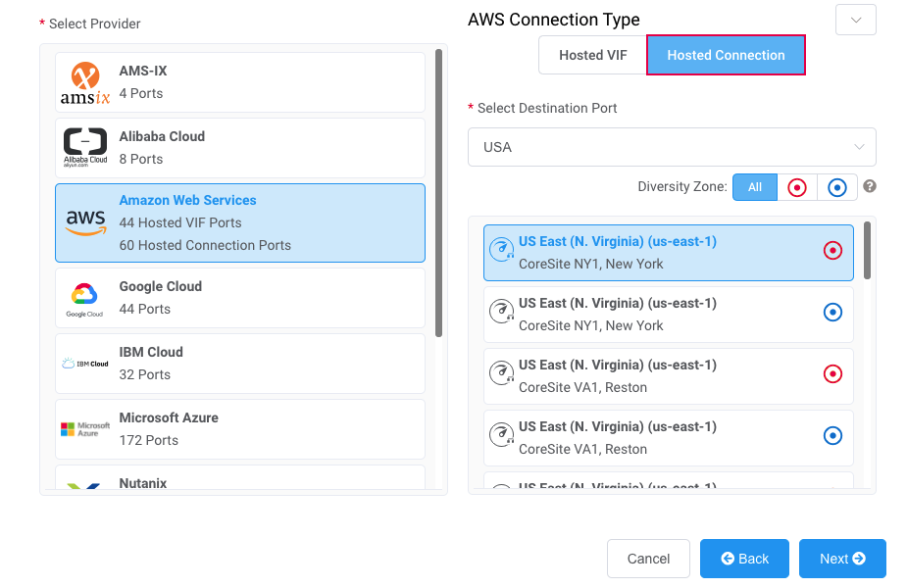Select Hosted Connection type tab

pyautogui.click(x=726, y=55)
